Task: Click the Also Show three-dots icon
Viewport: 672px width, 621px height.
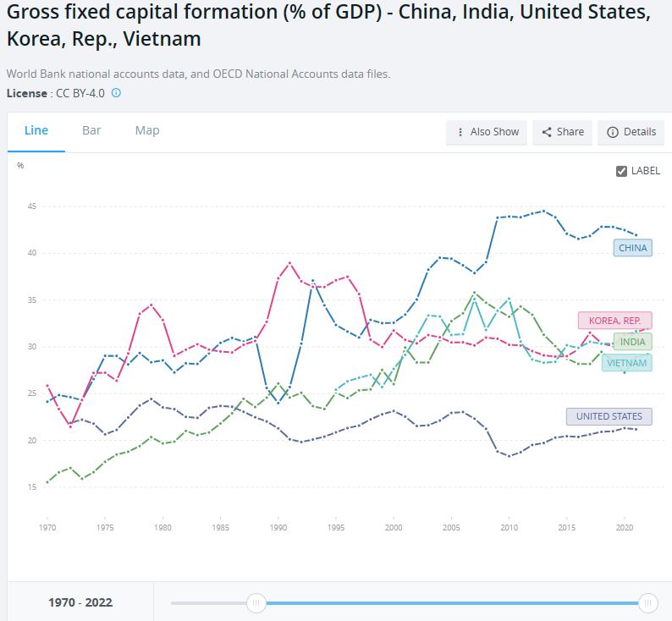Action: 460,132
